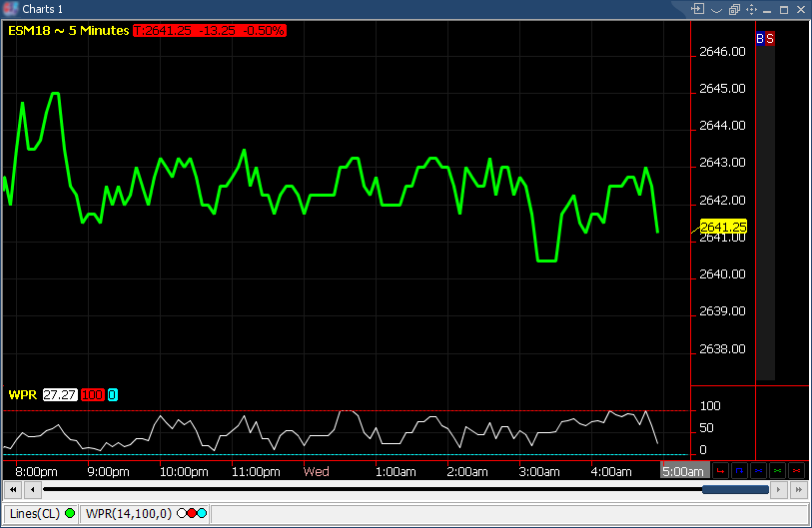The width and height of the screenshot is (812, 528).
Task: Click the yellow WPR indicator label
Action: tap(23, 395)
